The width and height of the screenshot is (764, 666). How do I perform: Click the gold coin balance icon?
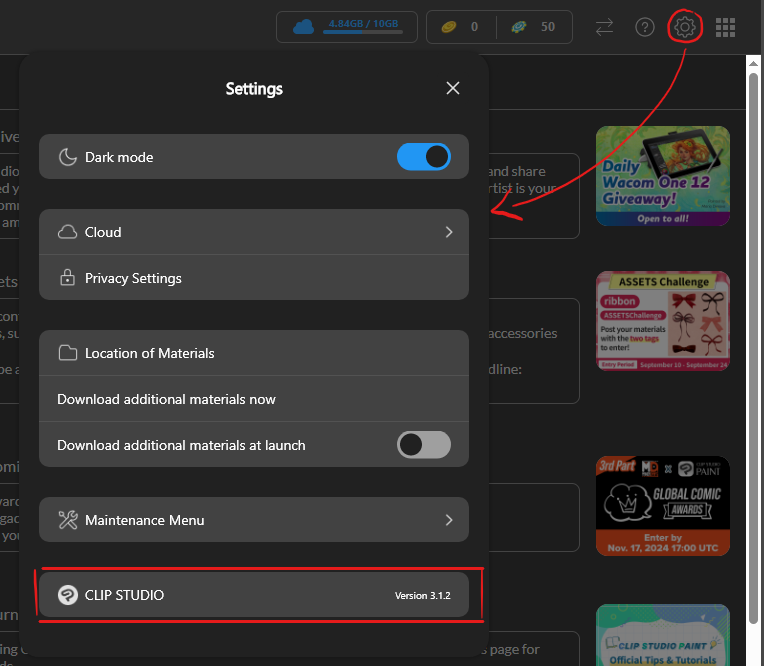[449, 27]
